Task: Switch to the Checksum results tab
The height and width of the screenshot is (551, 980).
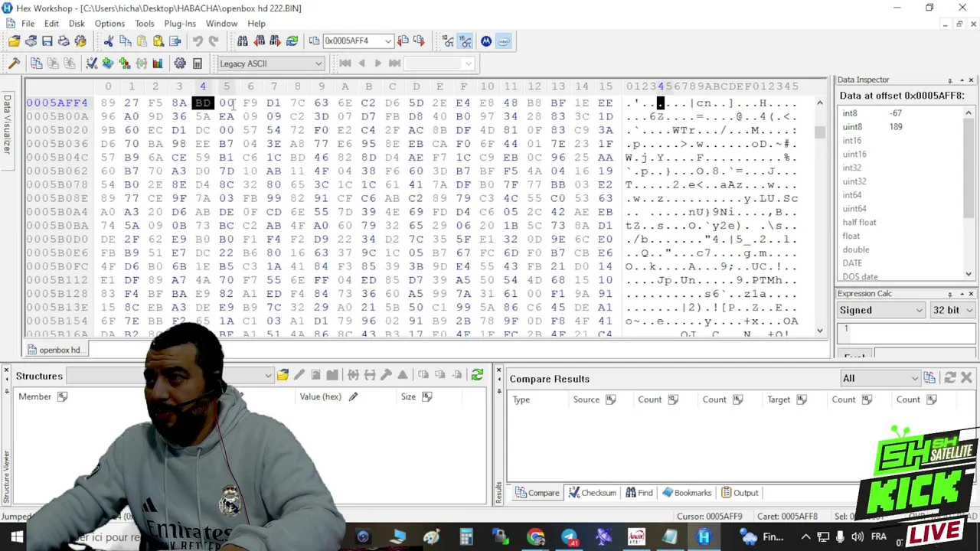Action: [x=592, y=493]
